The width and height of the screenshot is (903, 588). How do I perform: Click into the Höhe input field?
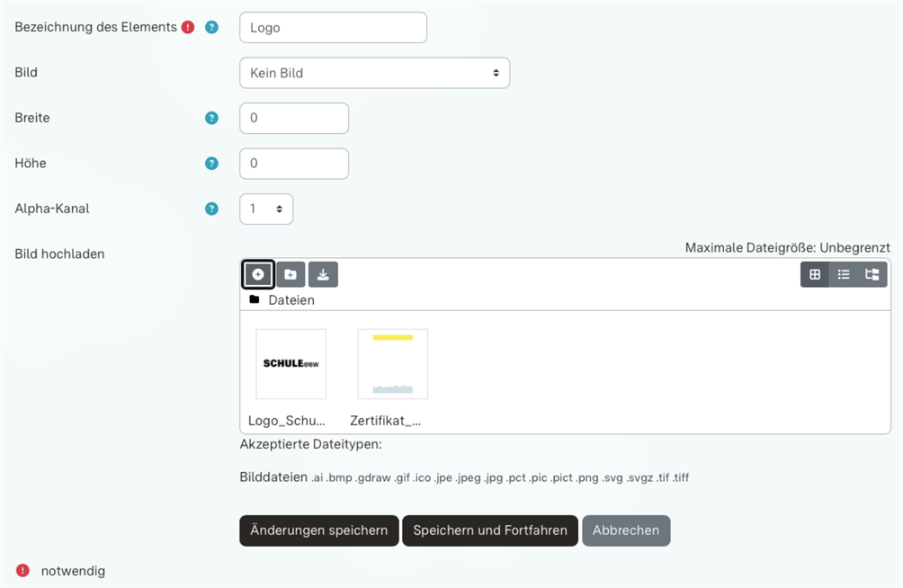click(293, 164)
